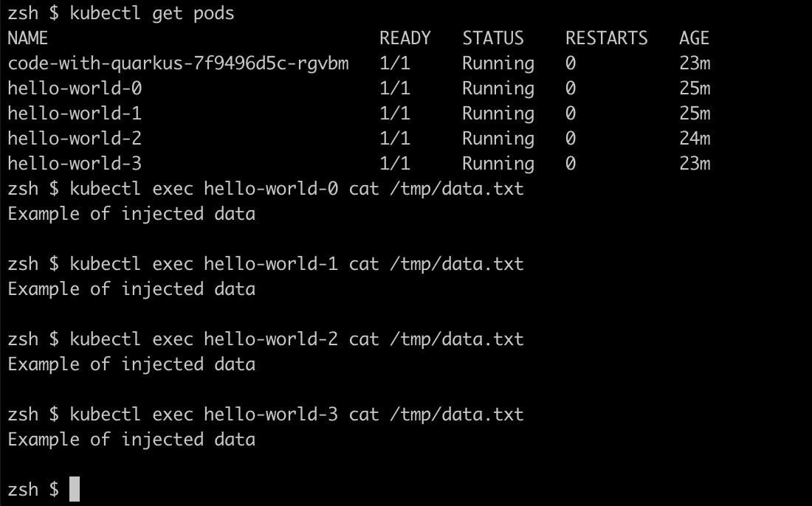This screenshot has height=506, width=812.
Task: Click the 'kubectl get pods' command text
Action: click(x=152, y=13)
